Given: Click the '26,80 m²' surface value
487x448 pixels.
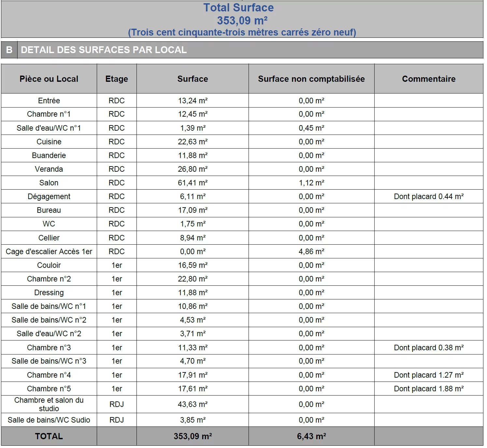Looking at the screenshot, I should (193, 169).
